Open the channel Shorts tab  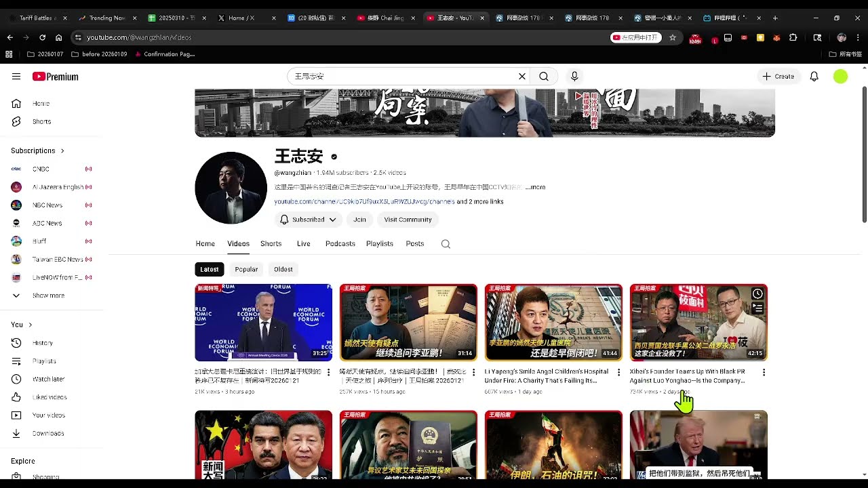pos(271,244)
